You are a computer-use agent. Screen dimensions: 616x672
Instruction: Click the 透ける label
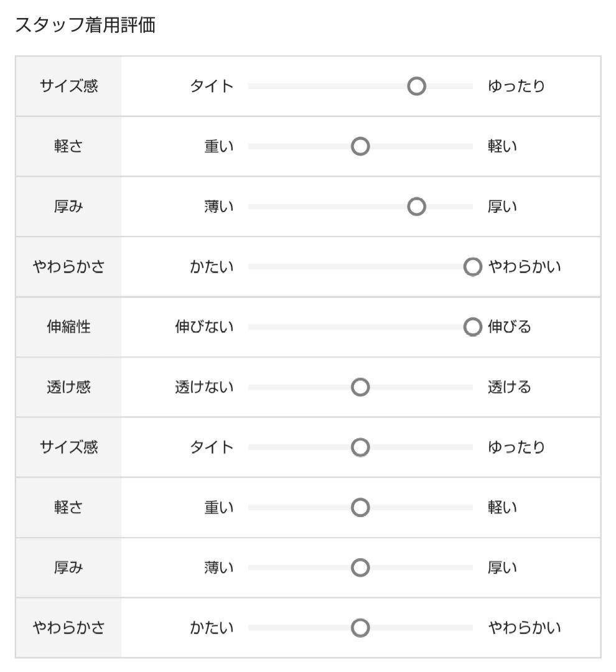click(509, 387)
